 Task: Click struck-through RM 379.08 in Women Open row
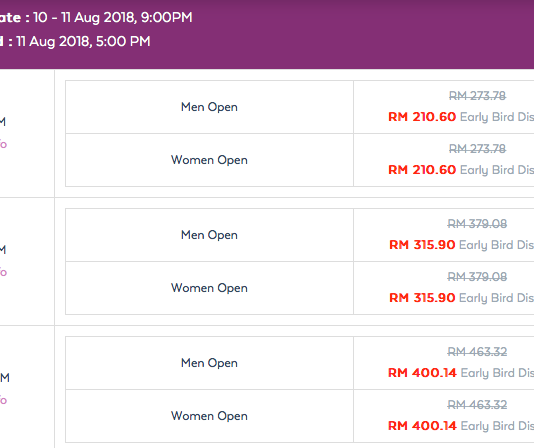pyautogui.click(x=477, y=277)
